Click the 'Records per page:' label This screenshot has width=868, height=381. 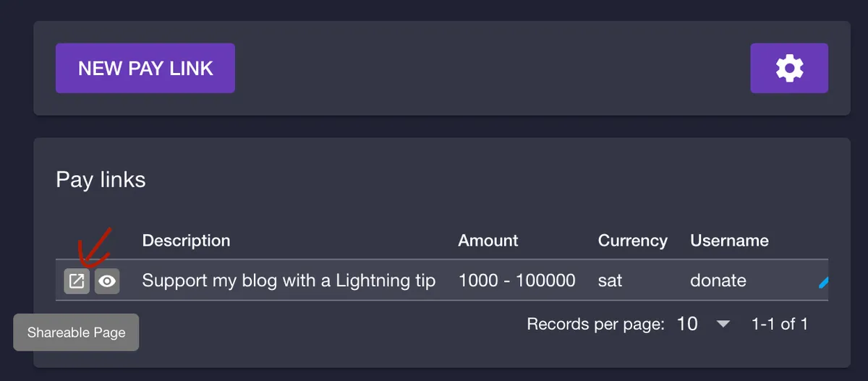595,324
